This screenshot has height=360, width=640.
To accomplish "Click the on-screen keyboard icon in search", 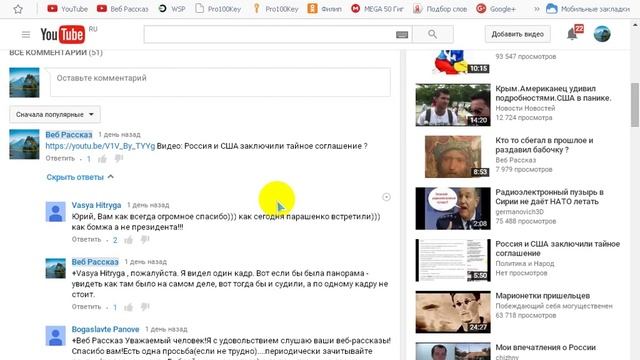I will pos(402,35).
